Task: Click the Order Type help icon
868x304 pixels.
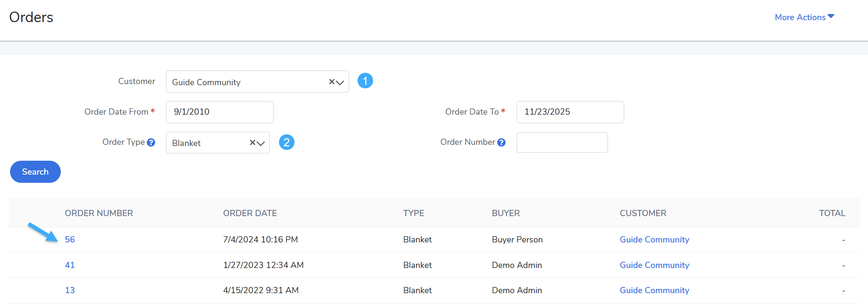Action: click(151, 143)
